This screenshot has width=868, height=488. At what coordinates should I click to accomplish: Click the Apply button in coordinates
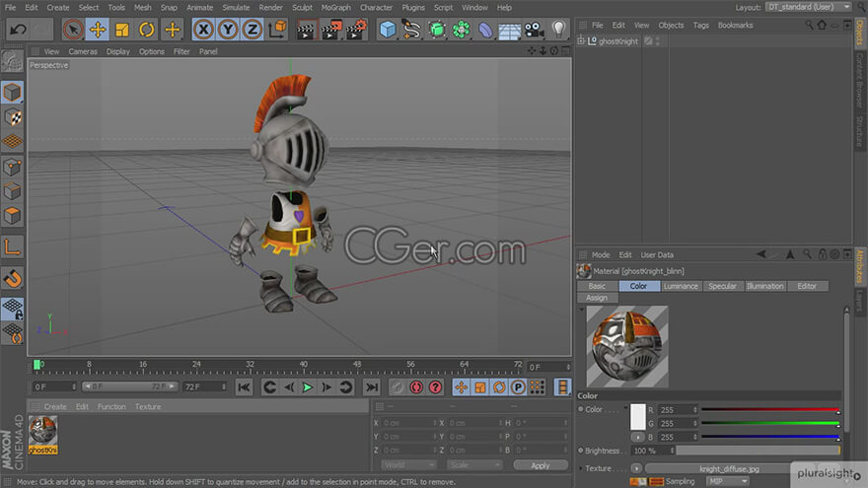point(540,465)
